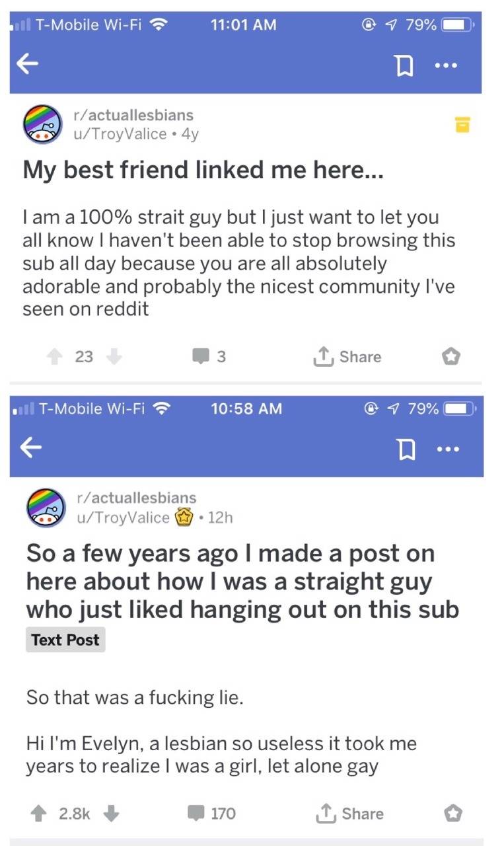Share the post about Evelyn
The image size is (504, 846).
click(349, 814)
